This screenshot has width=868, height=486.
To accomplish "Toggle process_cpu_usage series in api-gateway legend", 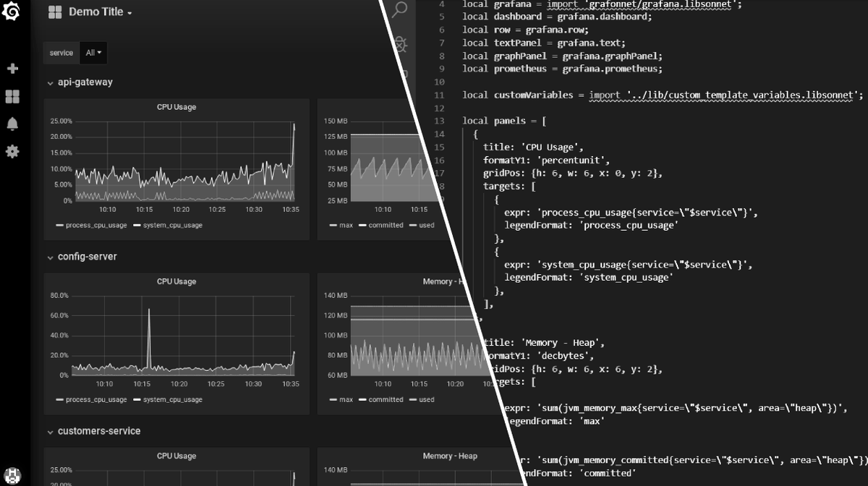I will pos(96,225).
